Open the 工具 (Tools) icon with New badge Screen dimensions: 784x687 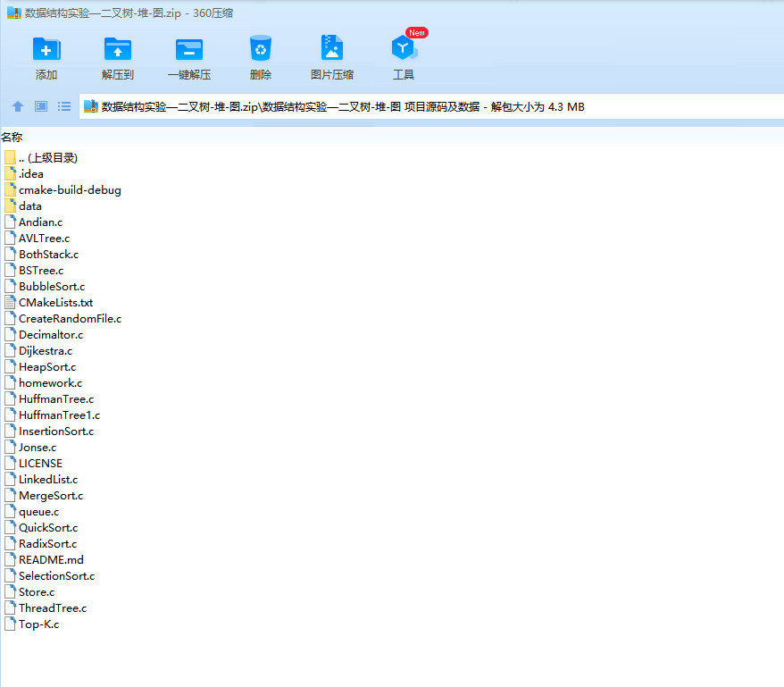[x=404, y=48]
